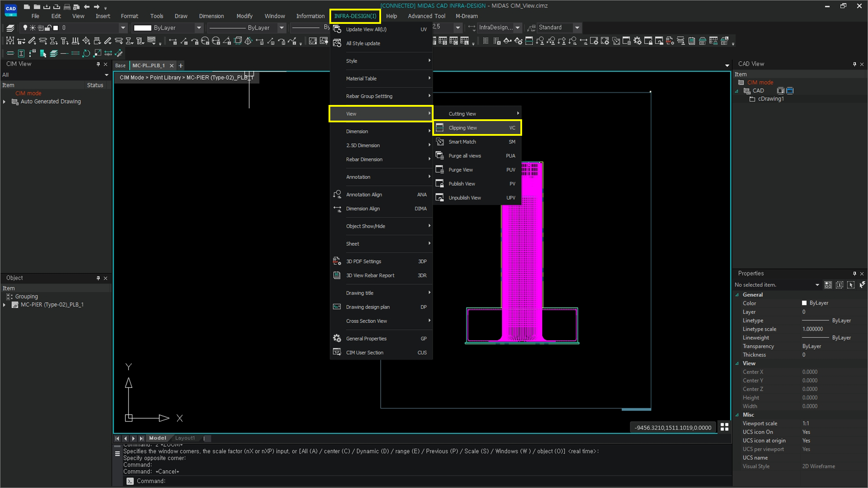Click the Dimension Align command

tap(381, 208)
